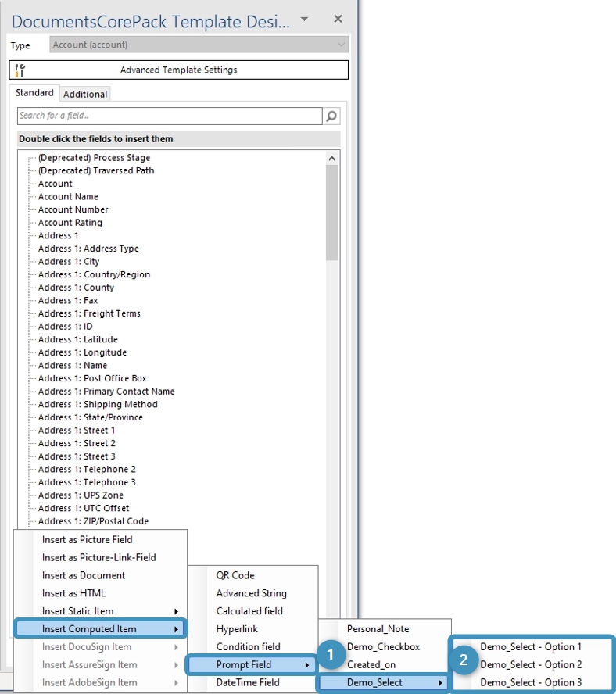Choose Insert as Document
Image resolution: width=616 pixels, height=694 pixels.
101,575
